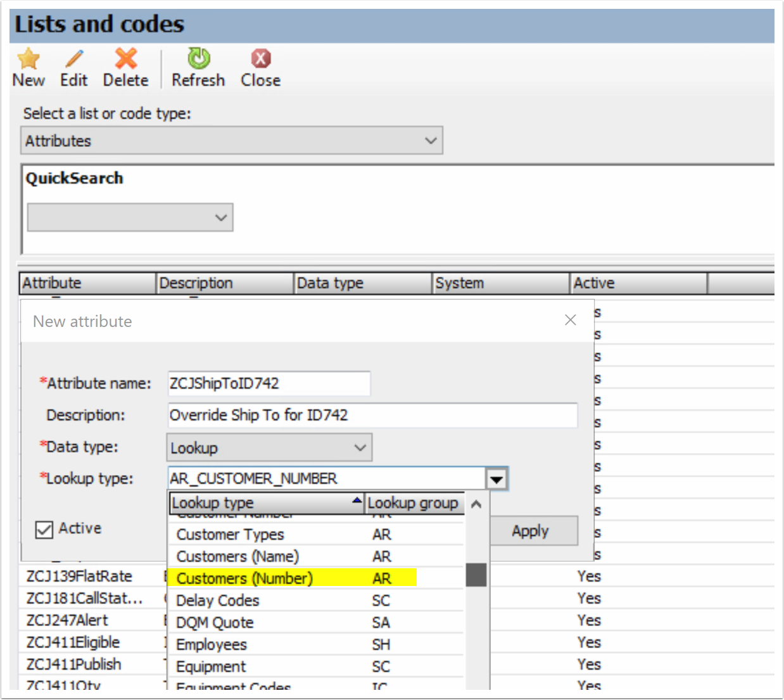Click the Close toolbar icon
The width and height of the screenshot is (784, 700).
[260, 58]
